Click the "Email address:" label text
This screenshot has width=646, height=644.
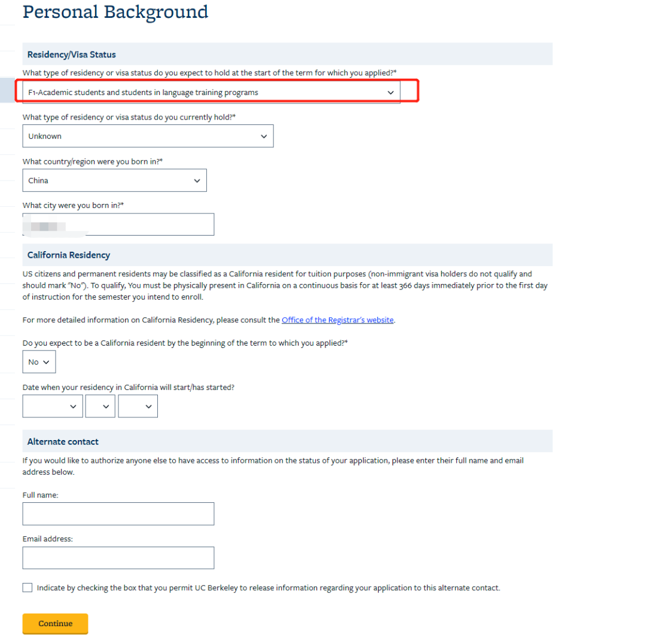click(48, 539)
